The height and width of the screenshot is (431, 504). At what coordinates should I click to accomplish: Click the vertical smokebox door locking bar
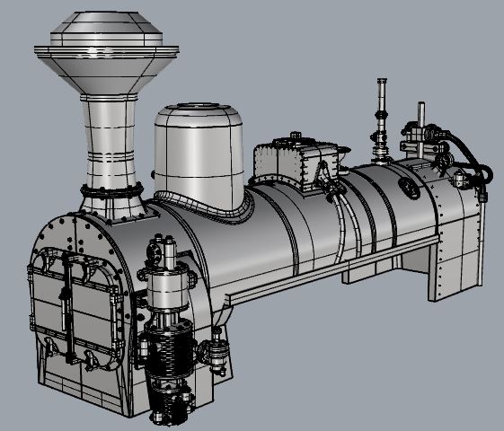click(67, 307)
